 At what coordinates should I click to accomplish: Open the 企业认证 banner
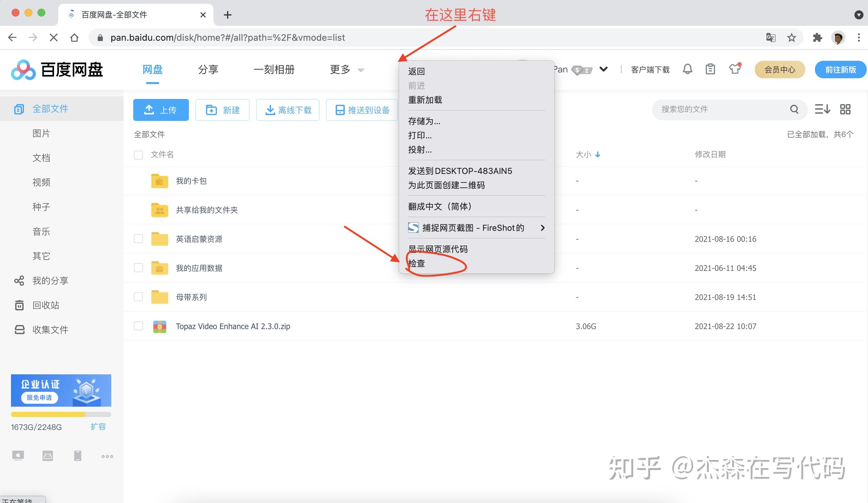coord(61,391)
